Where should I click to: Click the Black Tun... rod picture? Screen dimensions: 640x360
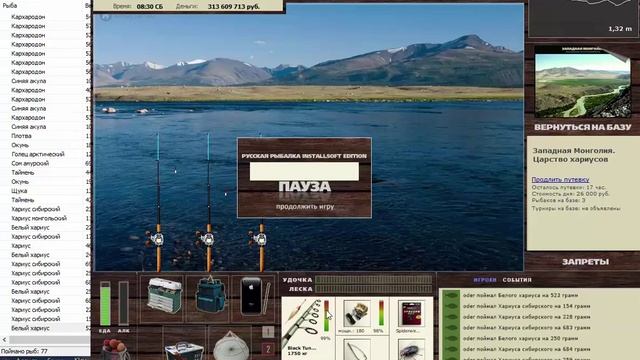[302, 322]
